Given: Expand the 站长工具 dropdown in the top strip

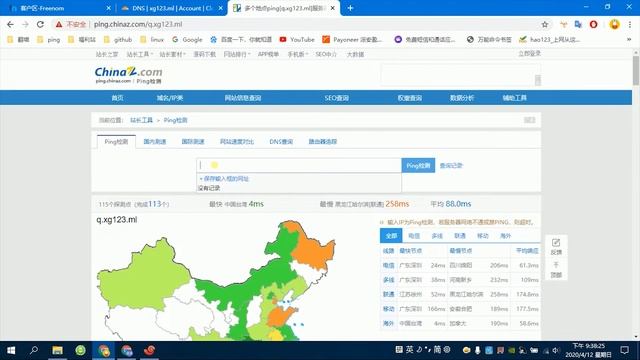Looking at the screenshot, I should click(140, 54).
